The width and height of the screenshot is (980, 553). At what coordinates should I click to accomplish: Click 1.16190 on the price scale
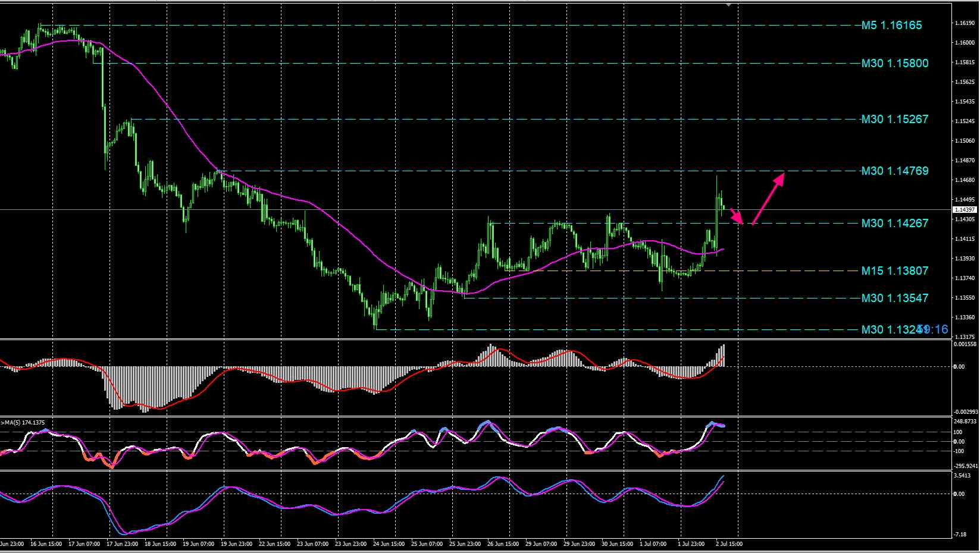(x=964, y=23)
